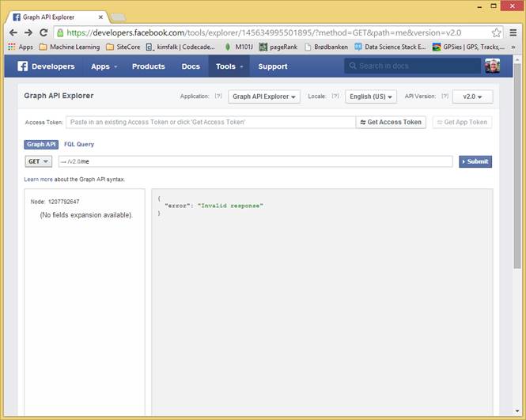Click the green padlock security icon
Image resolution: width=526 pixels, height=420 pixels.
click(x=60, y=32)
